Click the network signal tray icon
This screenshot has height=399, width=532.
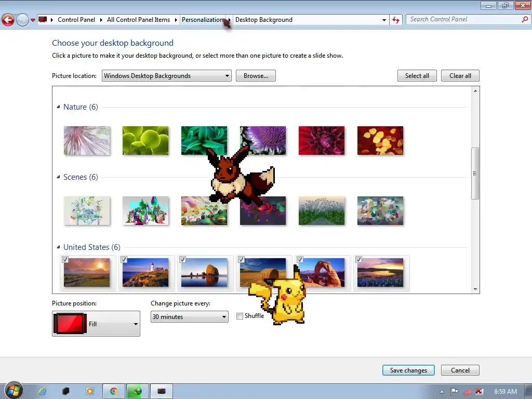tap(467, 392)
